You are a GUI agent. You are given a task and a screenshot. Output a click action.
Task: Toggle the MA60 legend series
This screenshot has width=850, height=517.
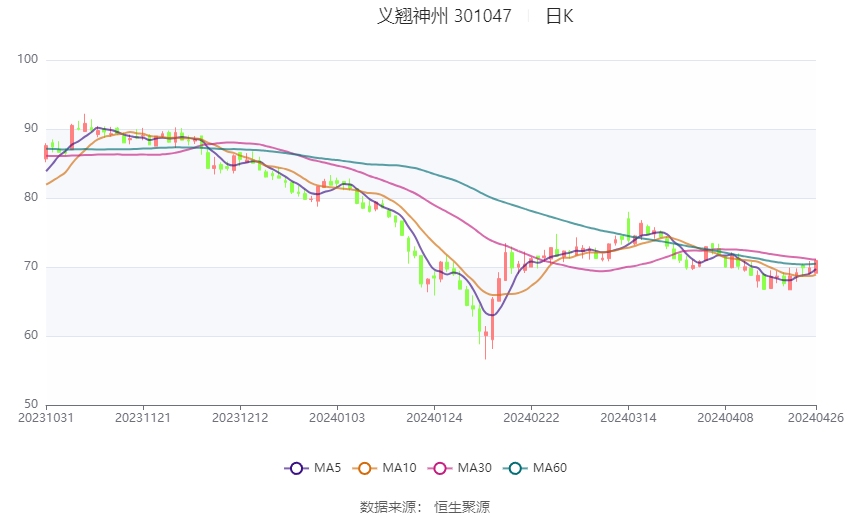click(x=535, y=468)
